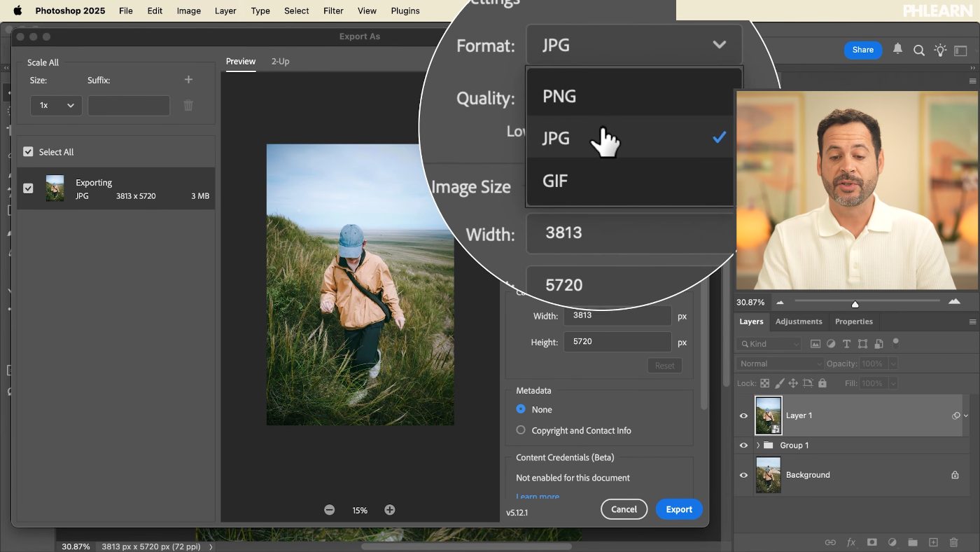Open Learn more Content Credentials link
The height and width of the screenshot is (552, 980).
tap(538, 497)
